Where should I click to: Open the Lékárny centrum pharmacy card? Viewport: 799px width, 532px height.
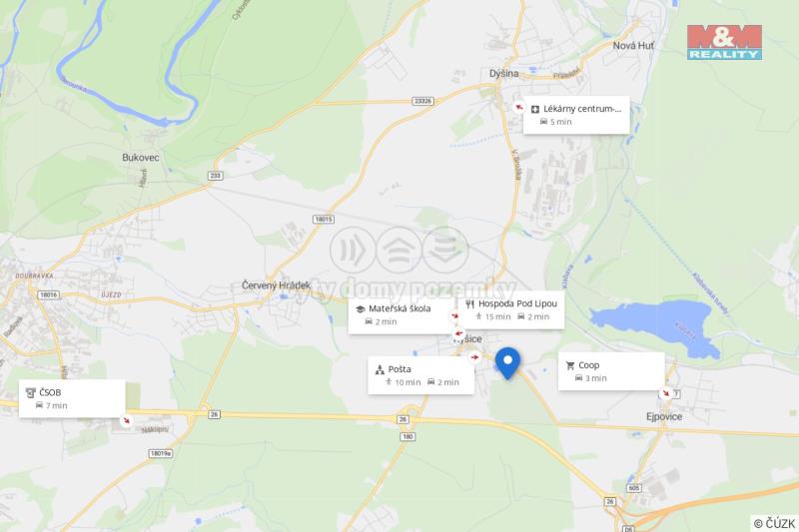576,115
